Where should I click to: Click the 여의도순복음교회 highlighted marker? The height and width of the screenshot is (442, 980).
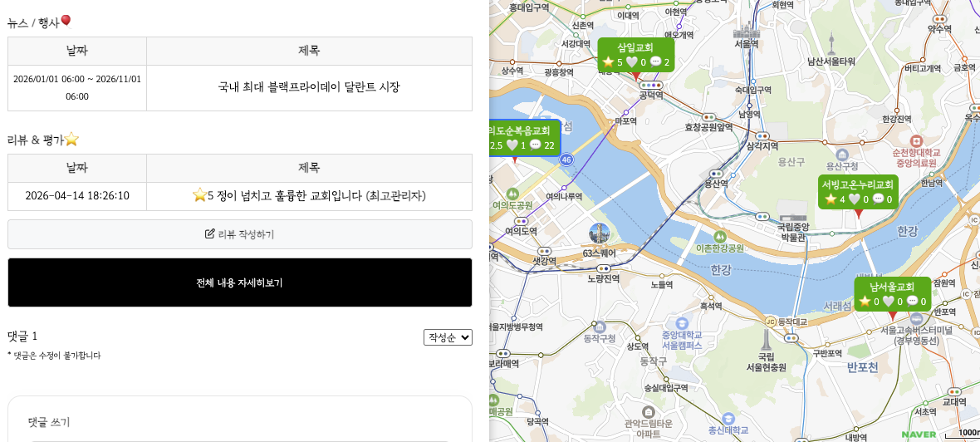(522, 138)
